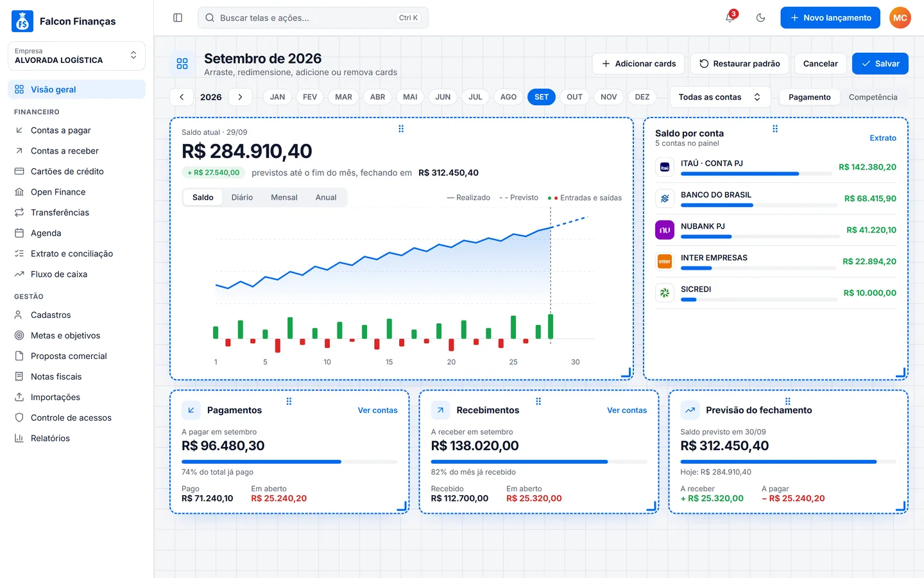Click the Banco do Brasil logo icon

(665, 198)
